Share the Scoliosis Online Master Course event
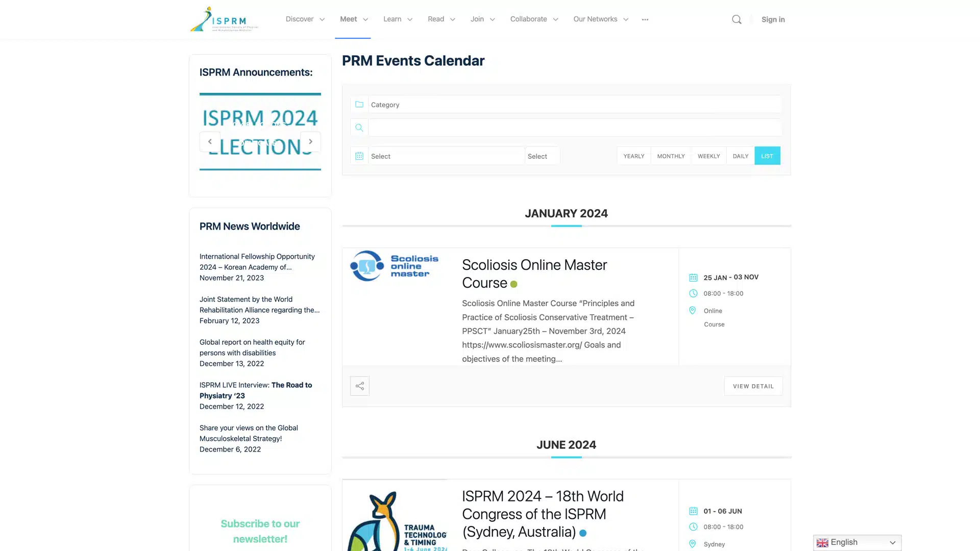The image size is (980, 551). point(360,386)
